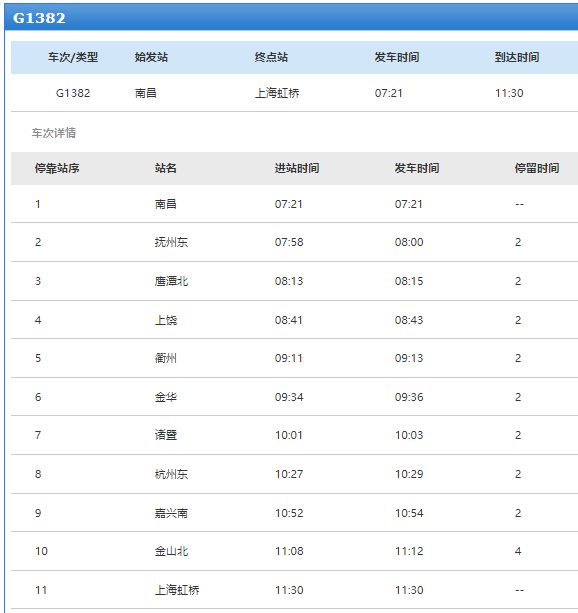The width and height of the screenshot is (578, 613).
Task: Open the 衢州 station entry
Action: pos(166,358)
